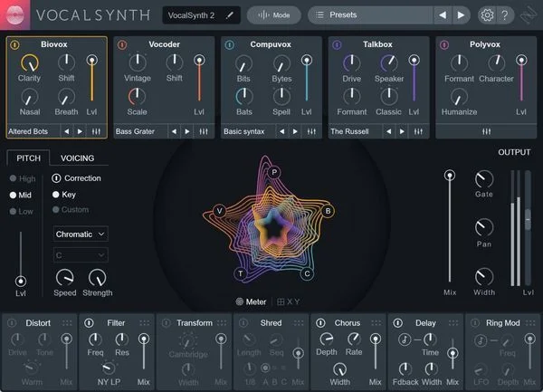Switch to the VOICING tab

pos(78,158)
